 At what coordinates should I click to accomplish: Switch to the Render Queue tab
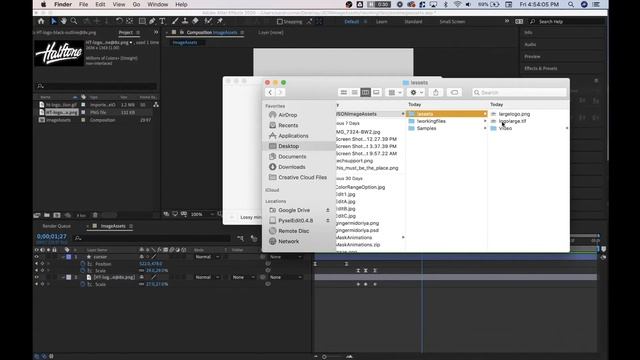56,226
